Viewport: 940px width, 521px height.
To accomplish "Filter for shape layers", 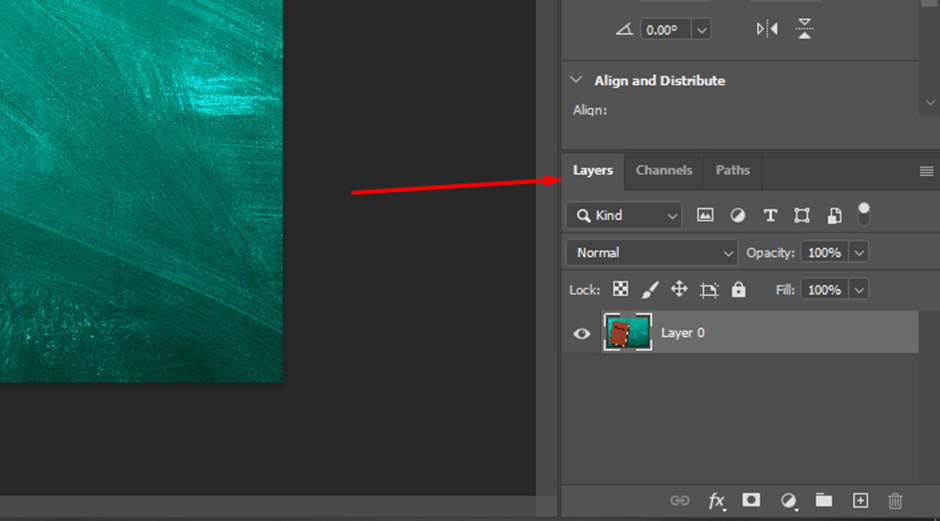I will [x=802, y=215].
